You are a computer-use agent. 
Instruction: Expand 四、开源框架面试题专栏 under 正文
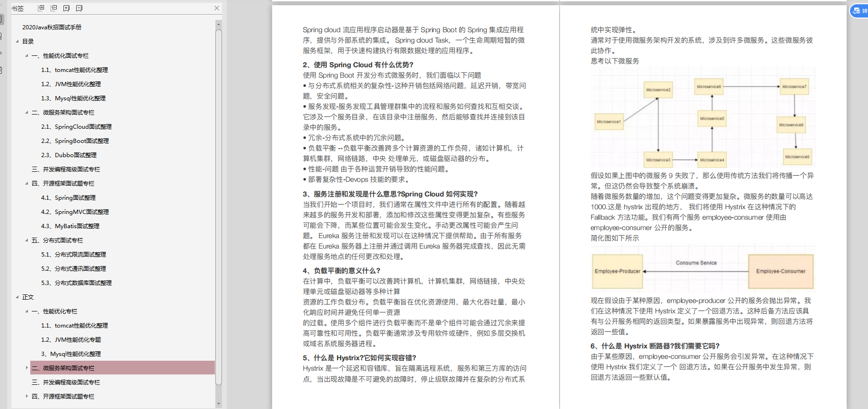(27, 396)
